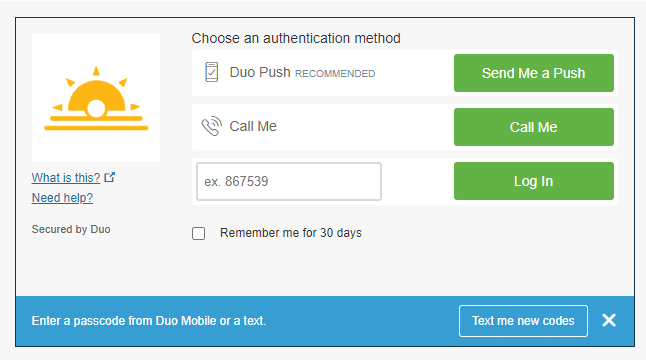This screenshot has height=360, width=646.
Task: Click the Duo Push phone checkmark icon
Action: coord(212,72)
